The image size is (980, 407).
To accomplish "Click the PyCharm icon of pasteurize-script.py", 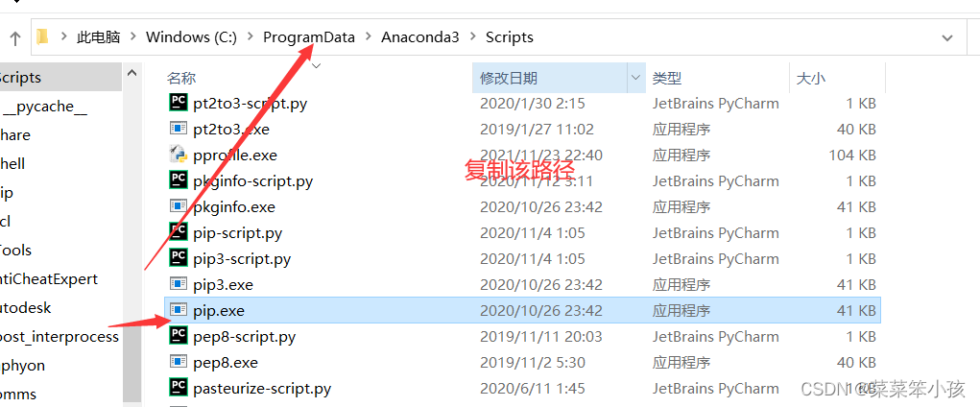I will [179, 388].
